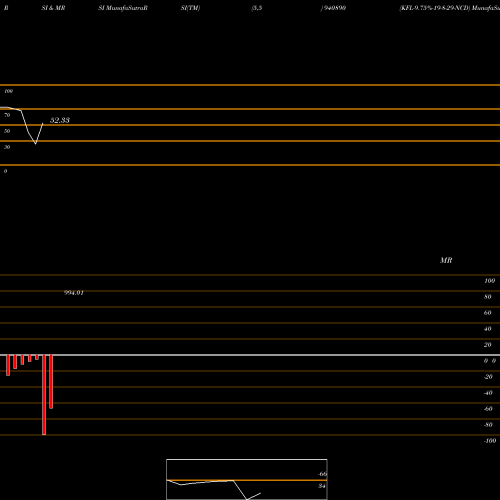Click the RSI line's lowest trough point
Screen dimensions: 500x500
36,144
